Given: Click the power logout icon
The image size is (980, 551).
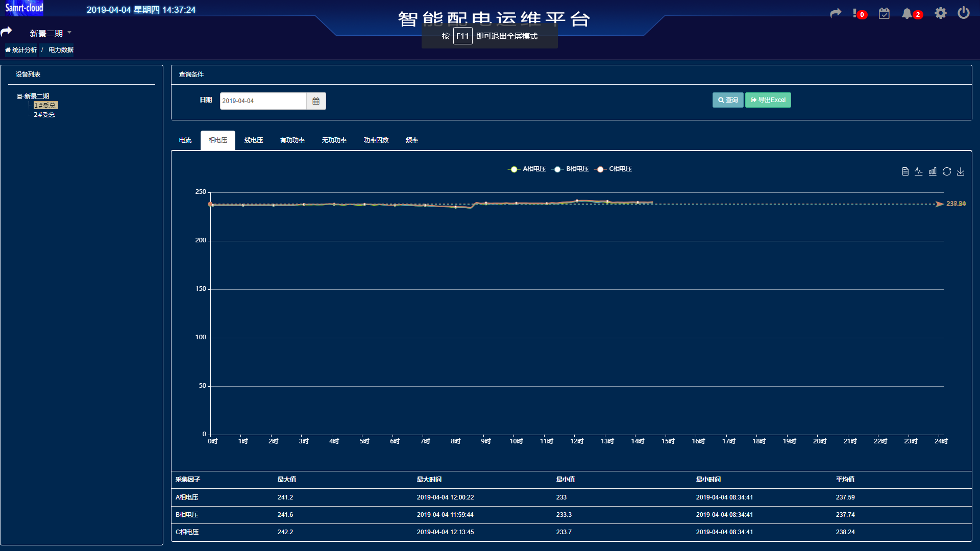Looking at the screenshot, I should 963,13.
